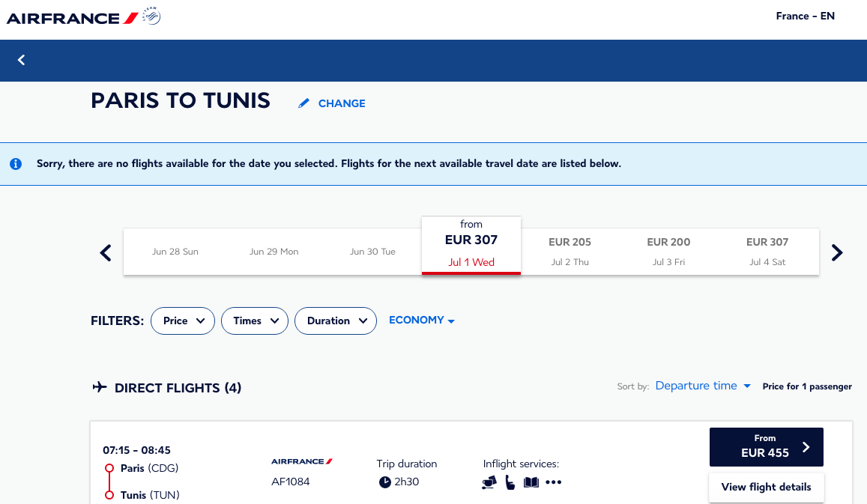Click the SkyTeam emblem icon

(151, 16)
